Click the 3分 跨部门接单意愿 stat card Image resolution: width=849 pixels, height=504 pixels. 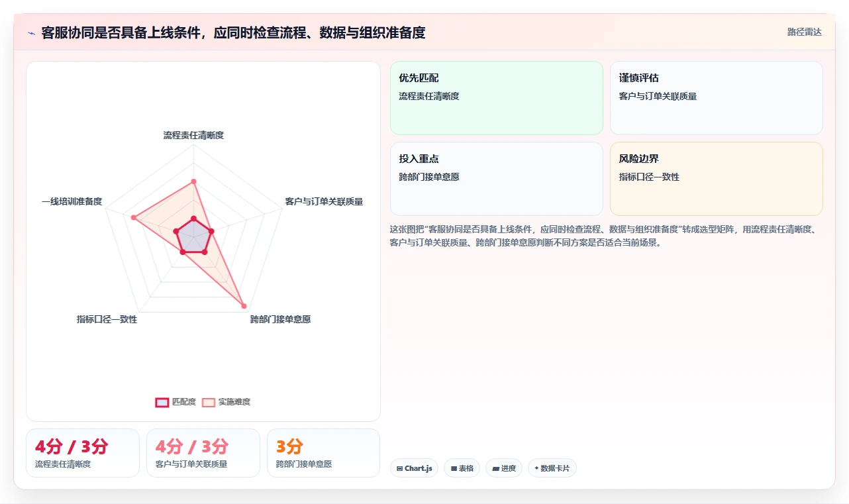pos(324,453)
